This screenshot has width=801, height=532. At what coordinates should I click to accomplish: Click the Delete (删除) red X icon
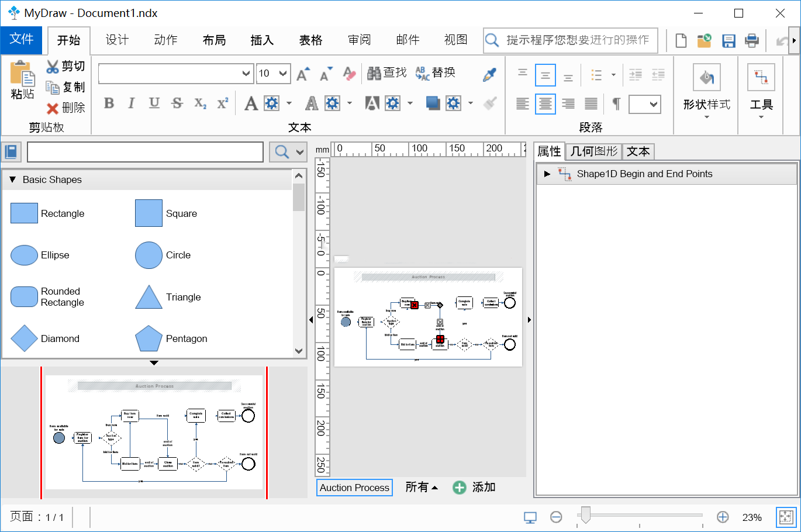tap(53, 108)
